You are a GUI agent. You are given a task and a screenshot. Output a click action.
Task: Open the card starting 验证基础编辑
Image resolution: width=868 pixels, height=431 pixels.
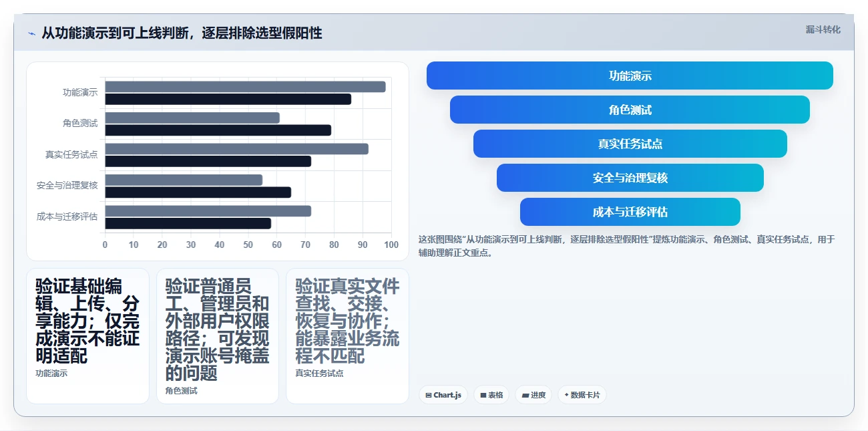point(87,336)
